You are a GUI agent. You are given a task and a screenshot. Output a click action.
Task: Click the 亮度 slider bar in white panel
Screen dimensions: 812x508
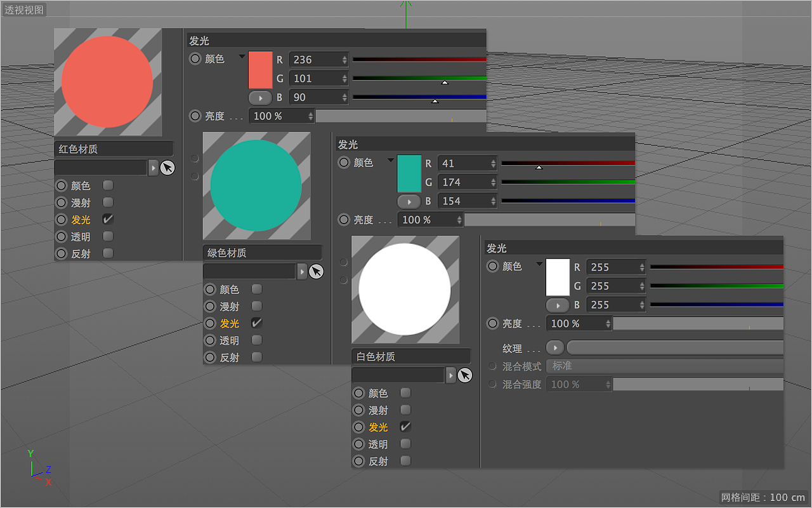click(698, 324)
